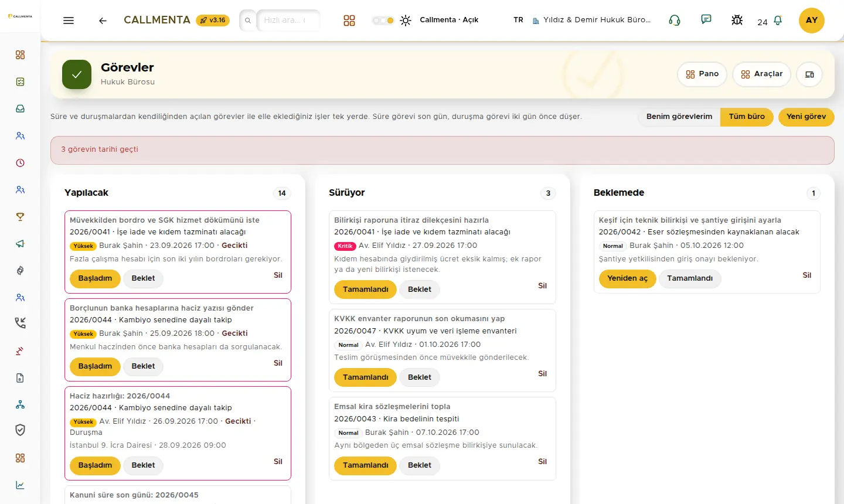
Task: Delete the Haciz hazırlığı task with Sil
Action: [x=278, y=462]
